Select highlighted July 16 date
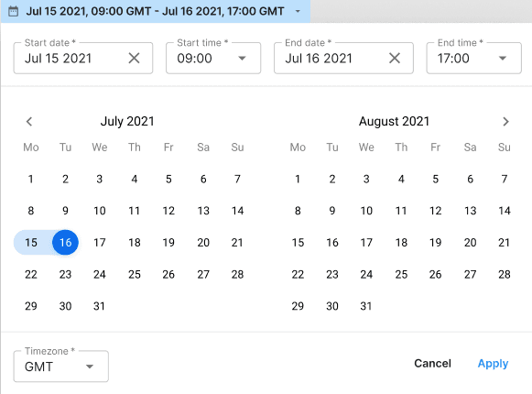Viewport: 532px width, 394px height. click(x=66, y=243)
